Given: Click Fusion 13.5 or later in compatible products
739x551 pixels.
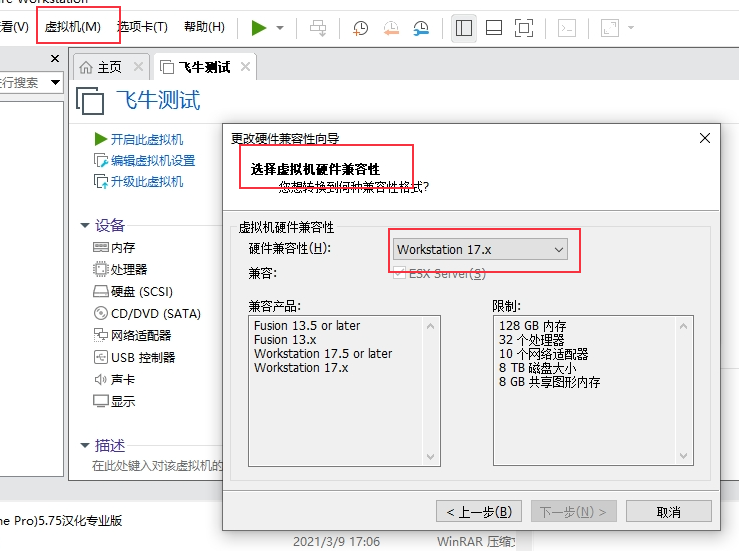Looking at the screenshot, I should pos(307,326).
